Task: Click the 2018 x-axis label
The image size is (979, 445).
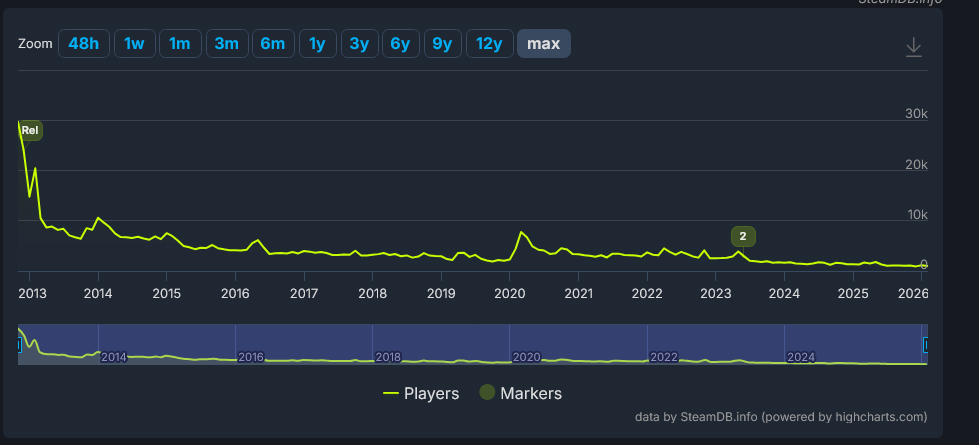Action: tap(373, 293)
